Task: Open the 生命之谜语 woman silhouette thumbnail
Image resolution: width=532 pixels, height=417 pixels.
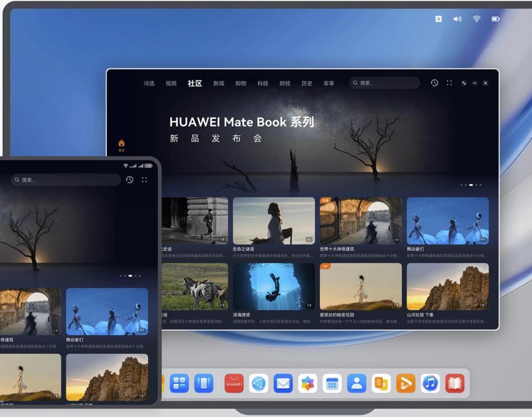Action: [274, 220]
